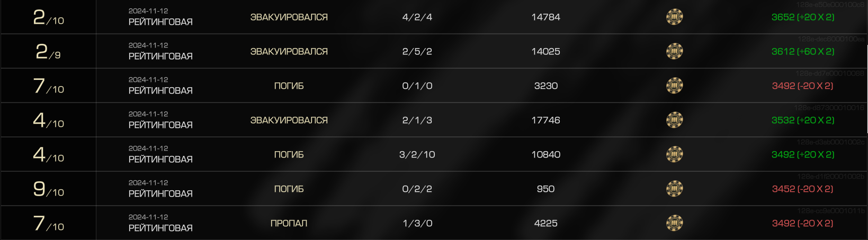Select the chip icon in the 950 row
This screenshot has width=868, height=240.
[674, 189]
